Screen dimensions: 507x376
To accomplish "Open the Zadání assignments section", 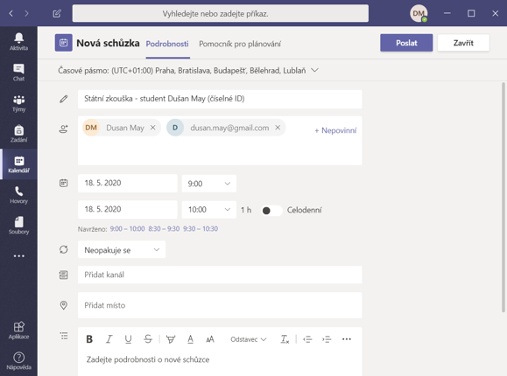I will (x=19, y=133).
